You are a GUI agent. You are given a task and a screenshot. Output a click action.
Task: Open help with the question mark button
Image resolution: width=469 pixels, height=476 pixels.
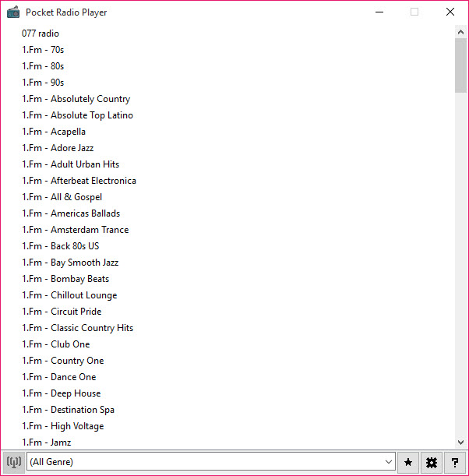click(455, 462)
